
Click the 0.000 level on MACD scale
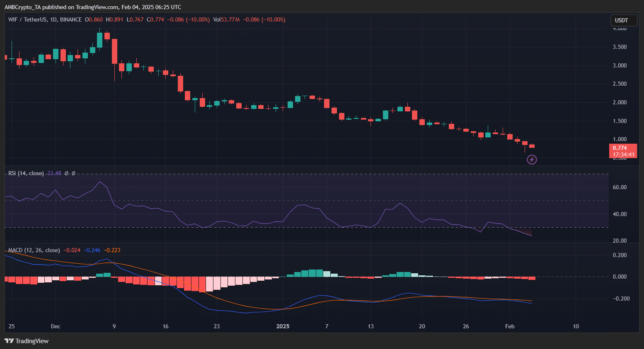[x=620, y=277]
